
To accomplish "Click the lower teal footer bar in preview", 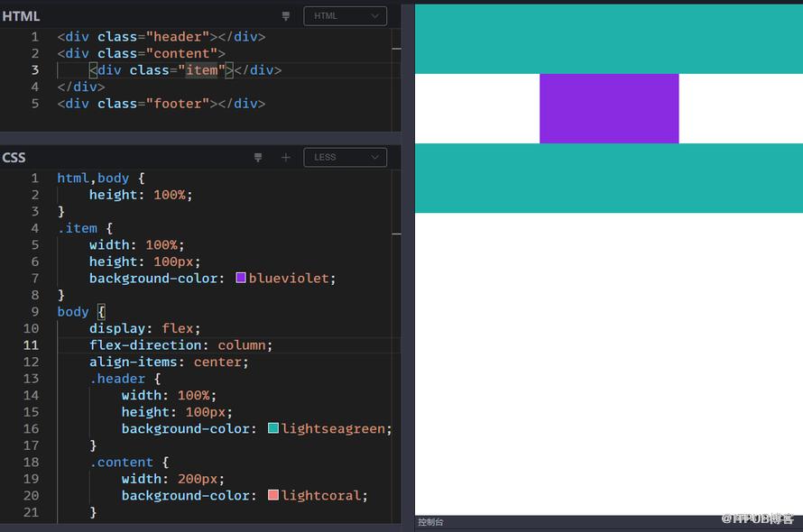I will (x=609, y=179).
